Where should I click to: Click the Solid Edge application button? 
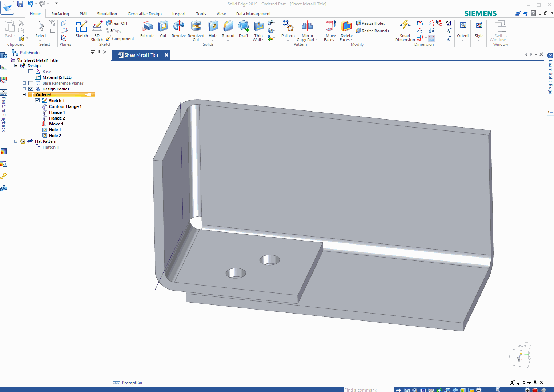click(x=7, y=8)
